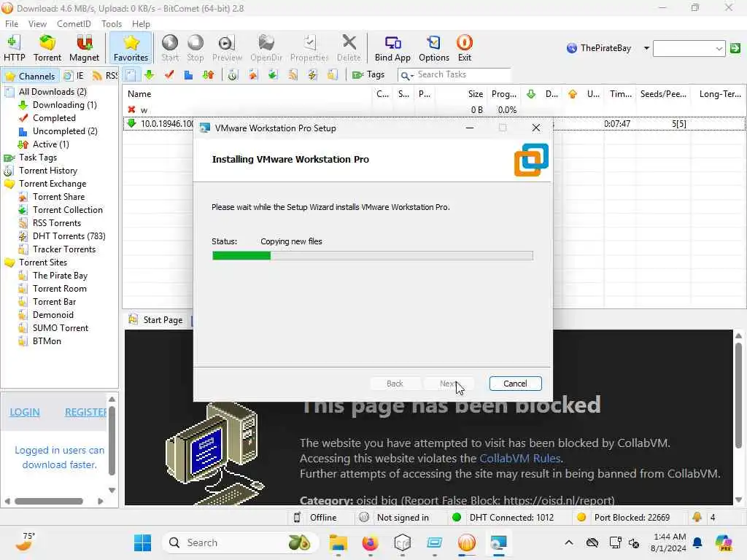Click the Preview toolbar icon
Screen dimensions: 747x560
tap(227, 48)
